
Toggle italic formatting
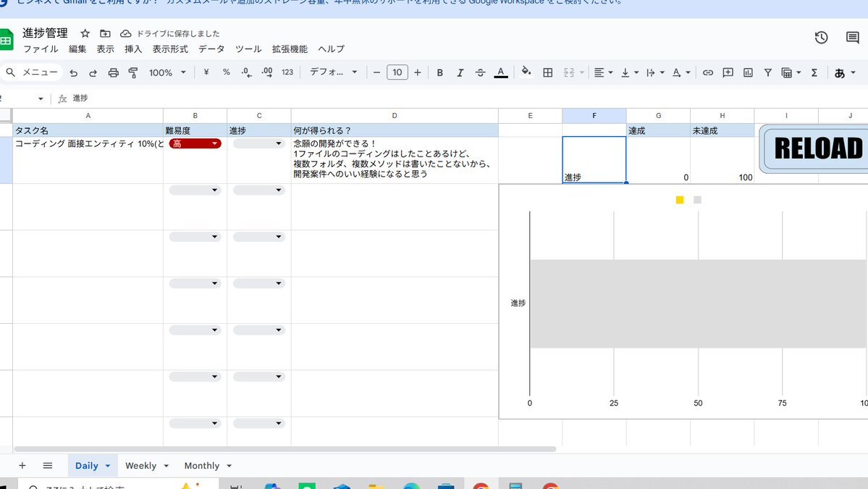click(460, 72)
